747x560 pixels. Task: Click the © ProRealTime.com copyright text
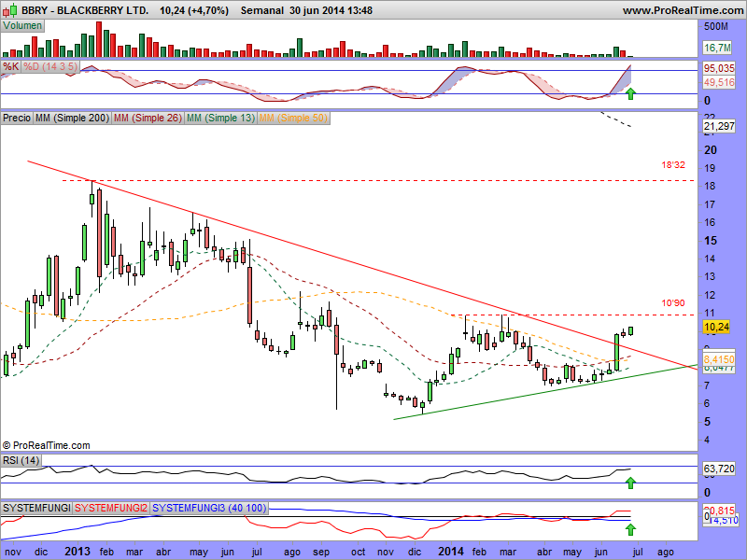click(46, 445)
